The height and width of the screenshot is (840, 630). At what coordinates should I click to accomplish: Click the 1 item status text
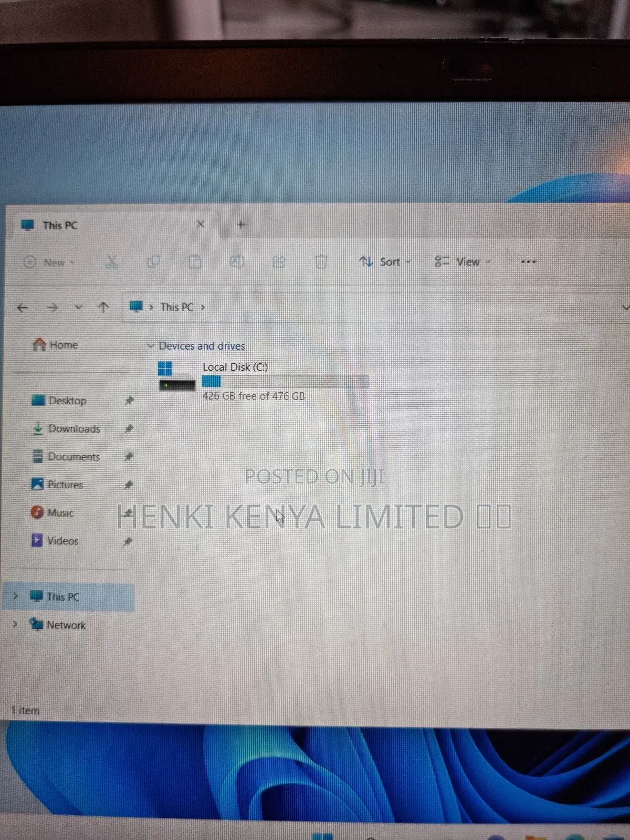[25, 710]
